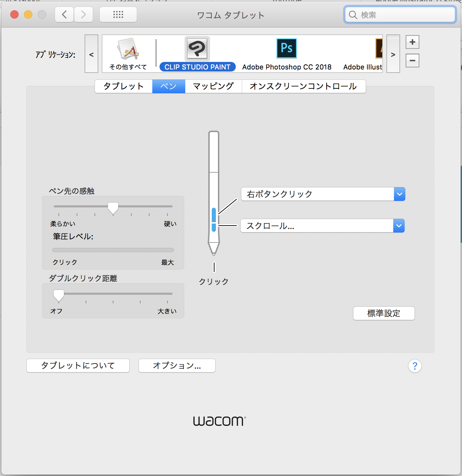Click the クリック label below the pen tip
This screenshot has width=462, height=476.
(214, 282)
